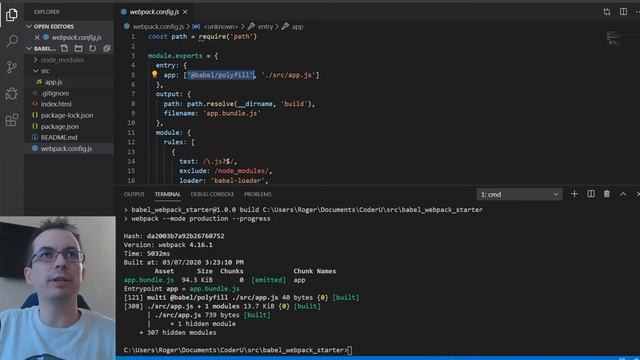Viewport: 640px width, 360px height.
Task: Click the lightbulb quick-fix icon on line 5
Action: 154,75
